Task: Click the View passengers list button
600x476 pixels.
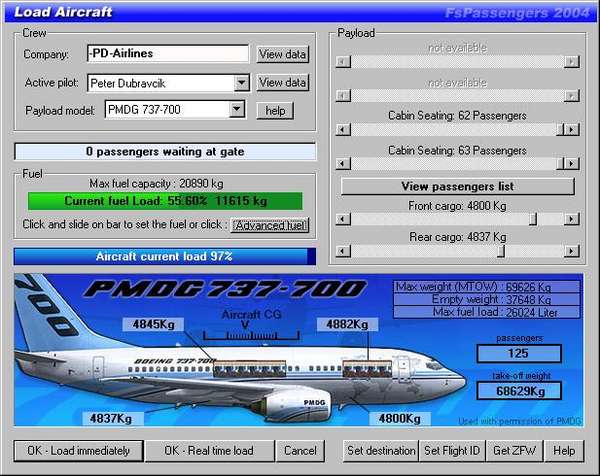Action: 458,186
